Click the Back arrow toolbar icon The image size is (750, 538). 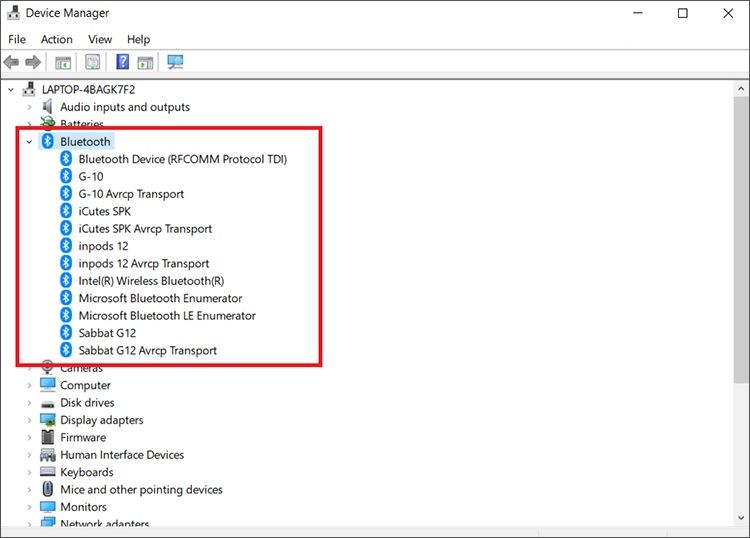pyautogui.click(x=11, y=62)
